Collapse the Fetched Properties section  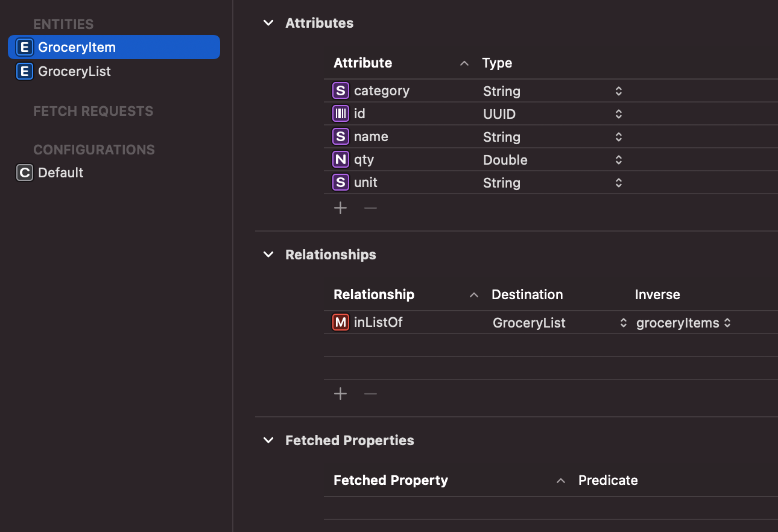point(268,440)
